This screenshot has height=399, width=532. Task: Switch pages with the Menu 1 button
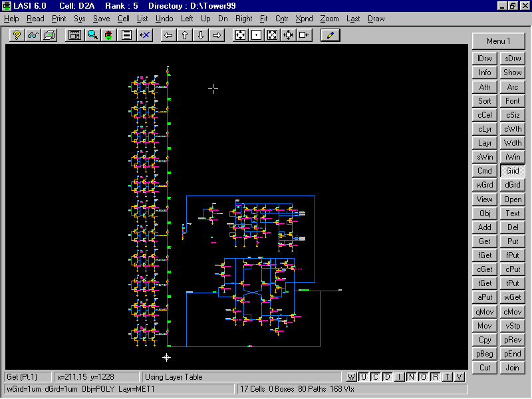coord(498,41)
